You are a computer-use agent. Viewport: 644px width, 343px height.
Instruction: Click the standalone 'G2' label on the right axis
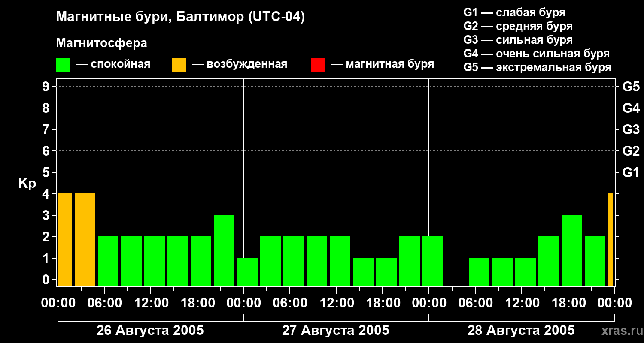pos(631,151)
